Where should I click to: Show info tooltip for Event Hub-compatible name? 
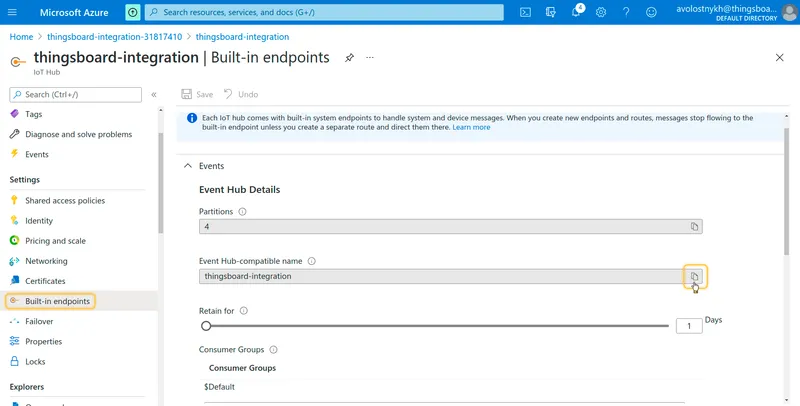click(x=312, y=261)
